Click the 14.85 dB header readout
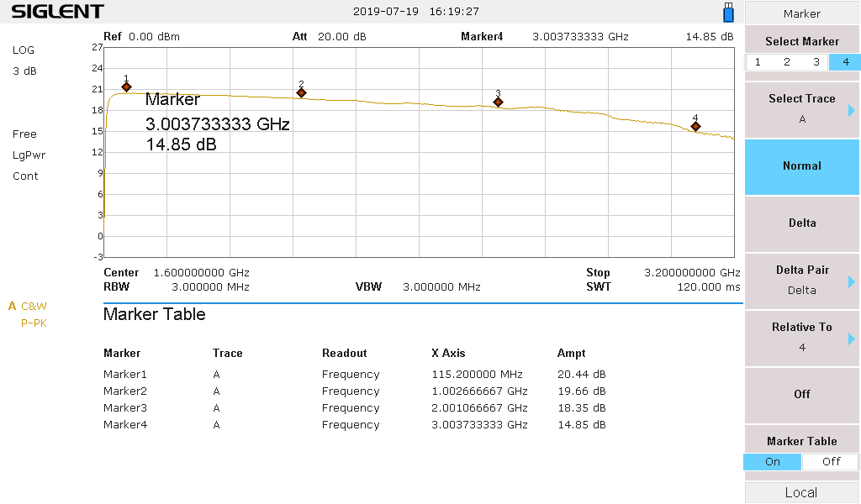 710,37
